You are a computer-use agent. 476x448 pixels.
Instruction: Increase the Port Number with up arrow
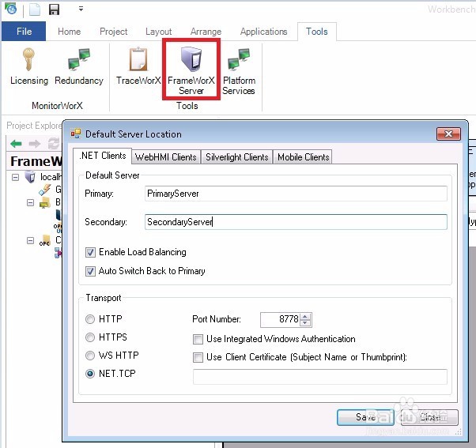point(305,316)
